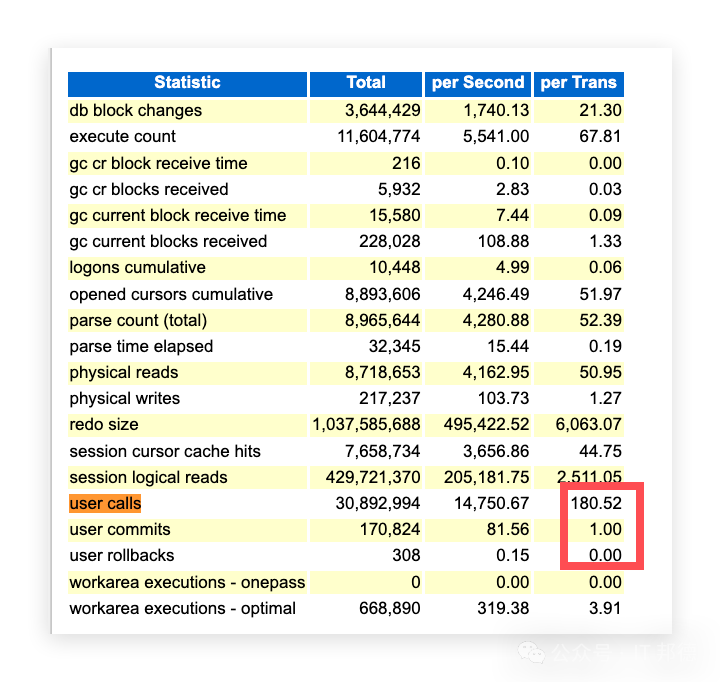The image size is (720, 682).
Task: Click total value 8,718,653
Action: 382,372
